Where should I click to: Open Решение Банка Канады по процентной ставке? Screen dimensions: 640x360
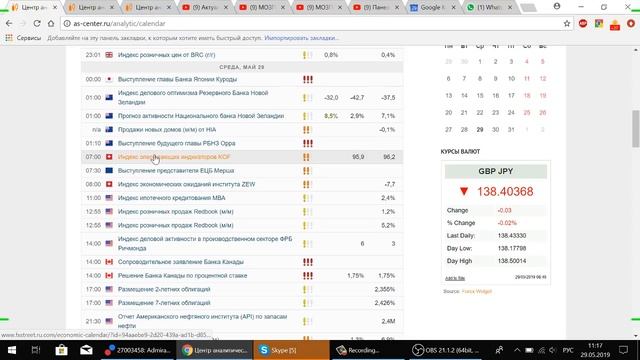click(x=182, y=276)
